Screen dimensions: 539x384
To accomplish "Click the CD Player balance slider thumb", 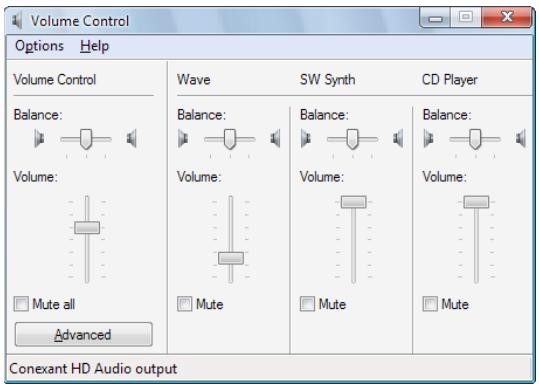I will point(475,139).
